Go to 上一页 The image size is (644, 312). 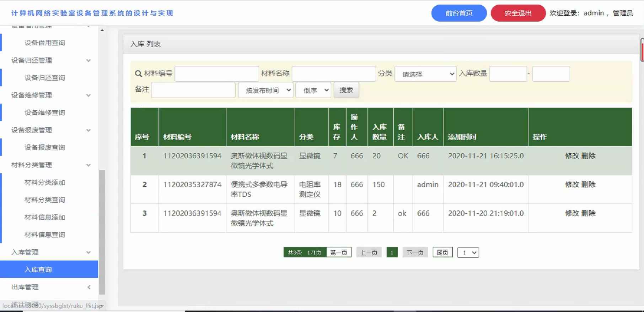(x=369, y=252)
